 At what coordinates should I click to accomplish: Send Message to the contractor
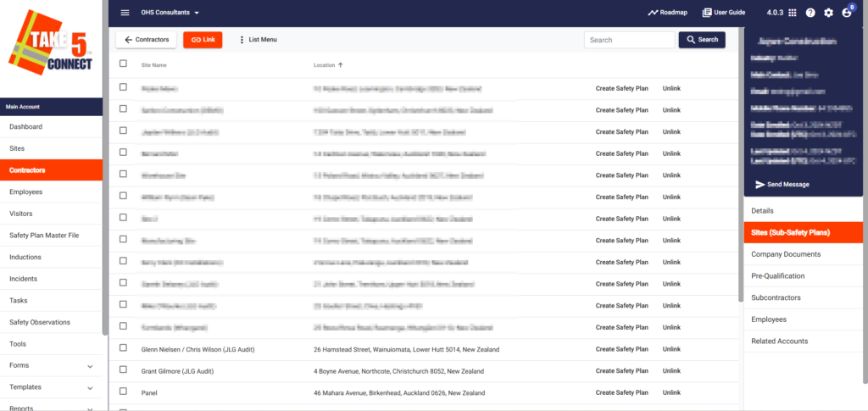782,184
